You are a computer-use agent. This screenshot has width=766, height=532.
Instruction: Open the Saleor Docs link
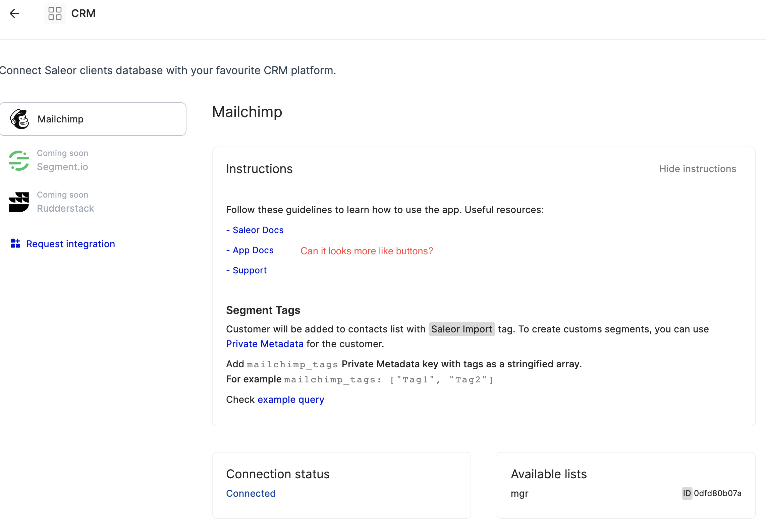[x=258, y=230]
